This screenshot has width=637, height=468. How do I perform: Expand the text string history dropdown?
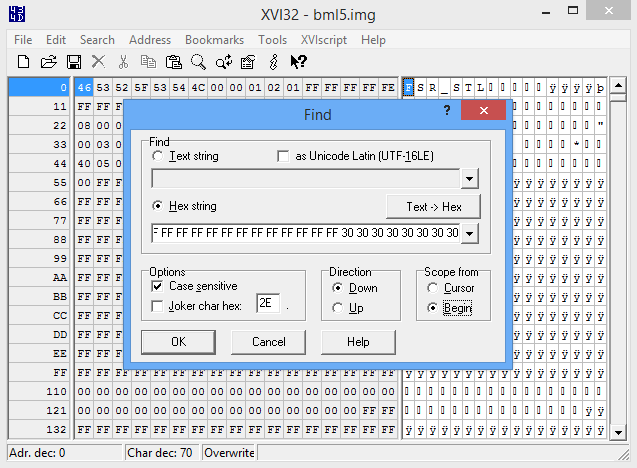pyautogui.click(x=470, y=179)
